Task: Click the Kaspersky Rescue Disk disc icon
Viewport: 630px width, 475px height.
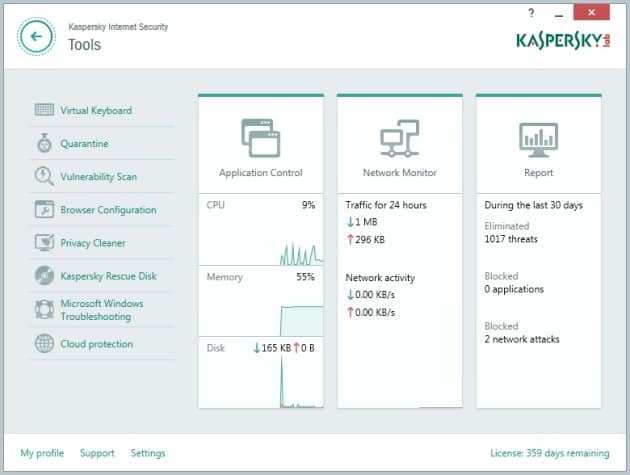Action: click(44, 276)
